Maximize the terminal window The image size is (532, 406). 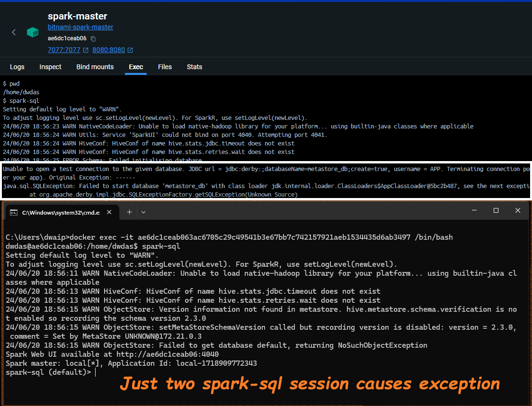pos(496,210)
